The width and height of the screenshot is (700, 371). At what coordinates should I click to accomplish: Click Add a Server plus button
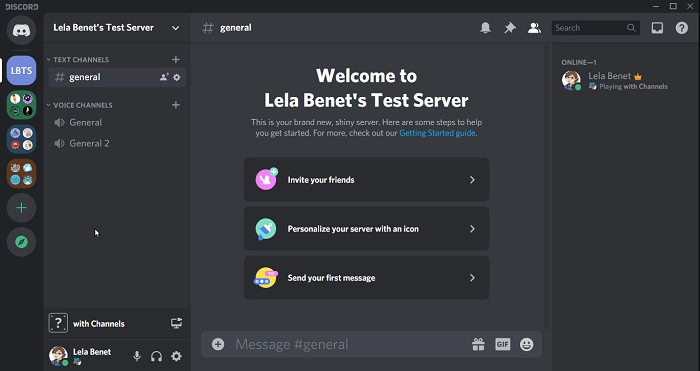(x=21, y=208)
